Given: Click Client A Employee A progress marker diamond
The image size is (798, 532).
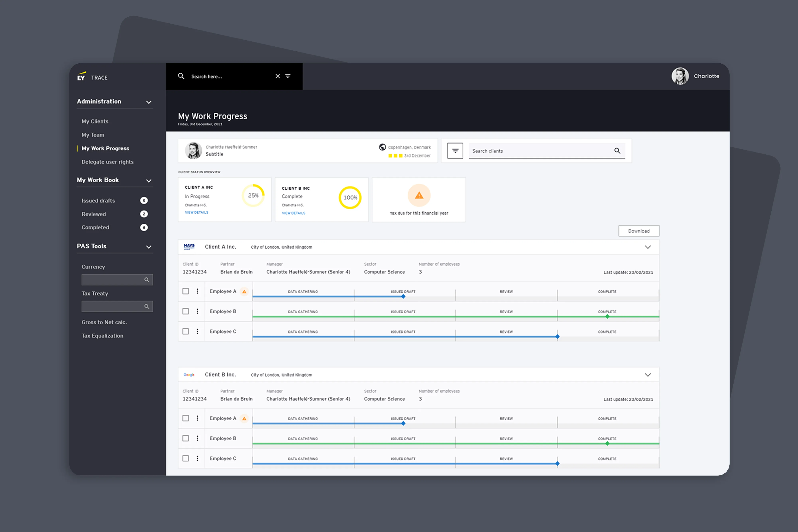Looking at the screenshot, I should [x=403, y=297].
